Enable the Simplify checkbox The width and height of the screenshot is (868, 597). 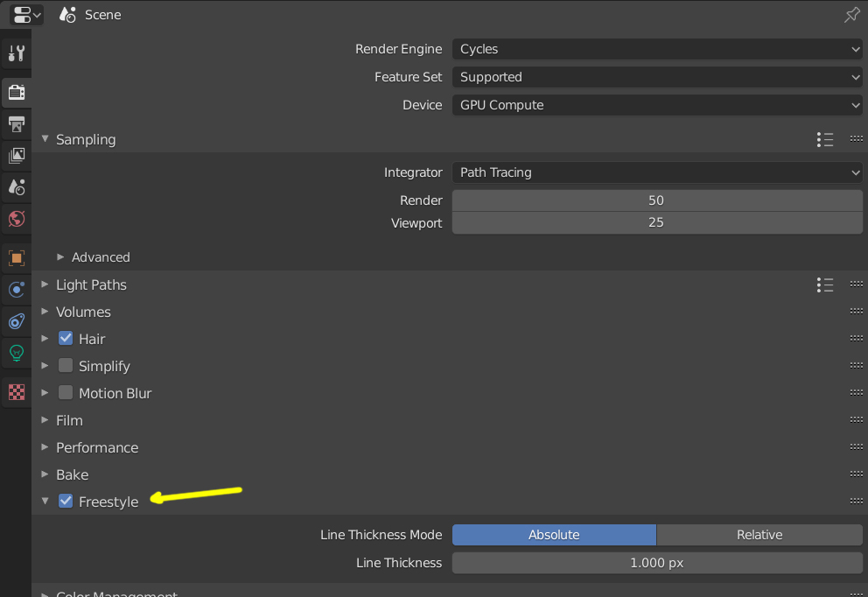pos(66,366)
